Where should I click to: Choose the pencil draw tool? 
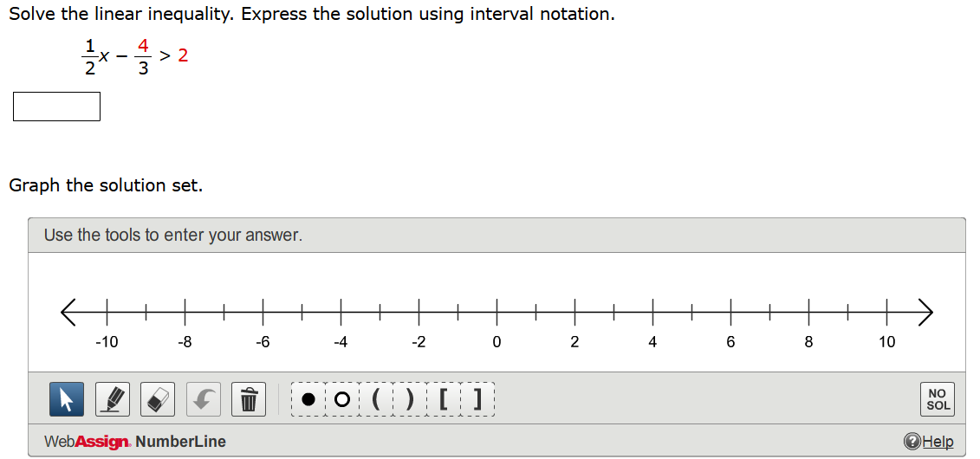(113, 399)
